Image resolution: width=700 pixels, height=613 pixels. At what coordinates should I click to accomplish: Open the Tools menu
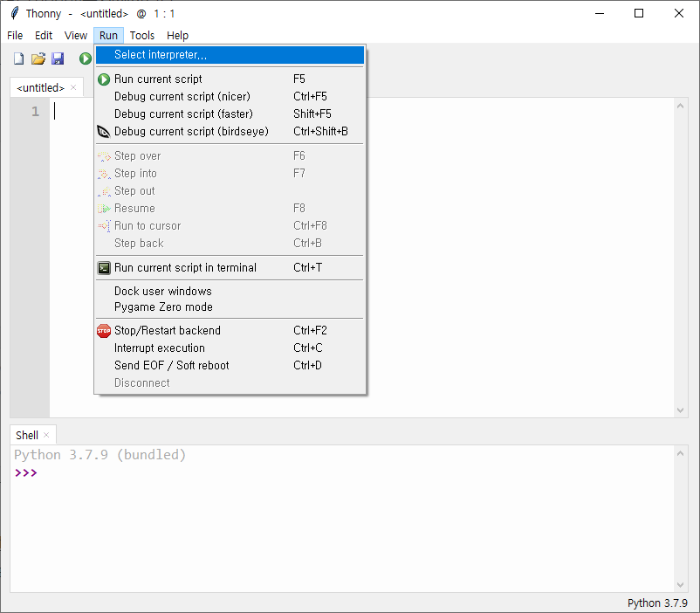(142, 35)
